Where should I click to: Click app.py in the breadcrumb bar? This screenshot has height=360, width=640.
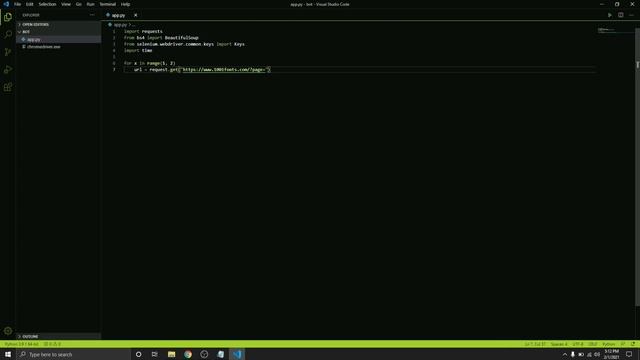[120, 25]
